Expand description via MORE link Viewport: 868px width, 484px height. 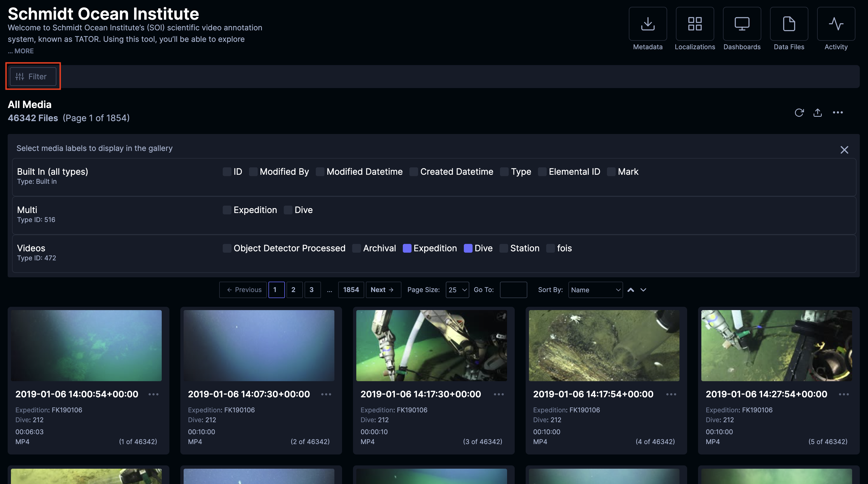(24, 51)
